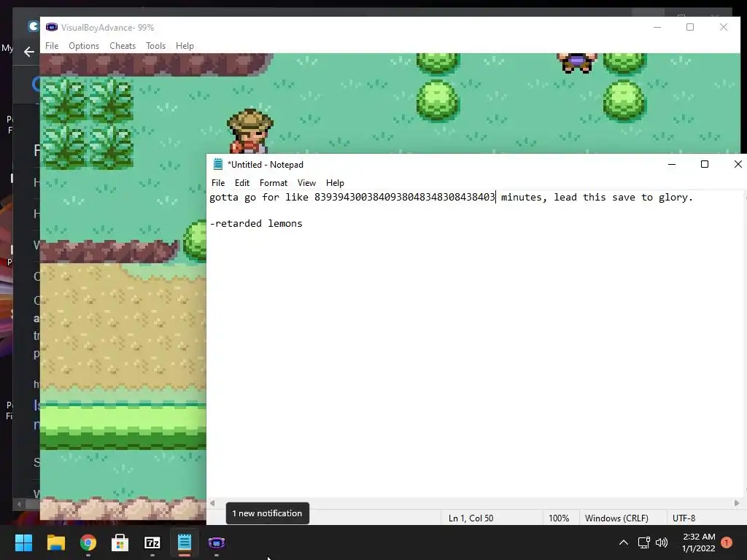This screenshot has height=560, width=747.
Task: Open VisualBoyAdvance File menu
Action: coord(52,46)
